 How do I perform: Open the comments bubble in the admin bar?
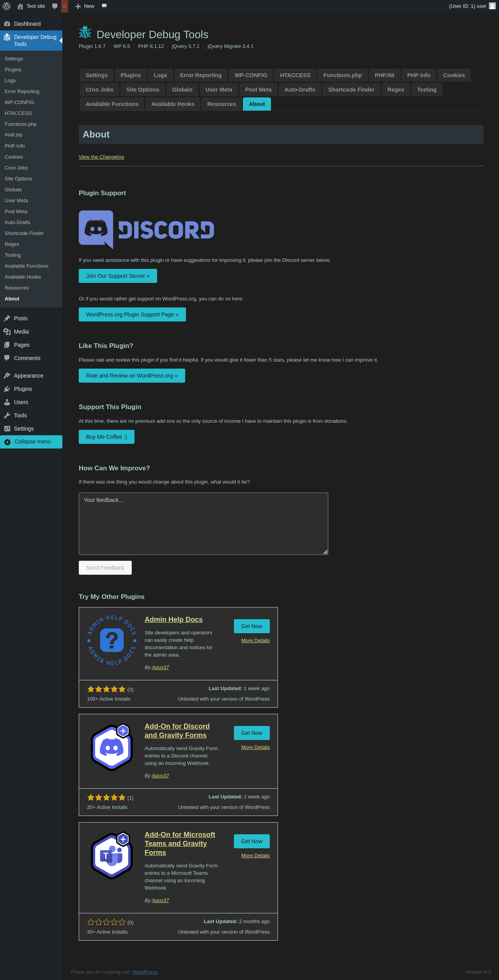click(55, 6)
